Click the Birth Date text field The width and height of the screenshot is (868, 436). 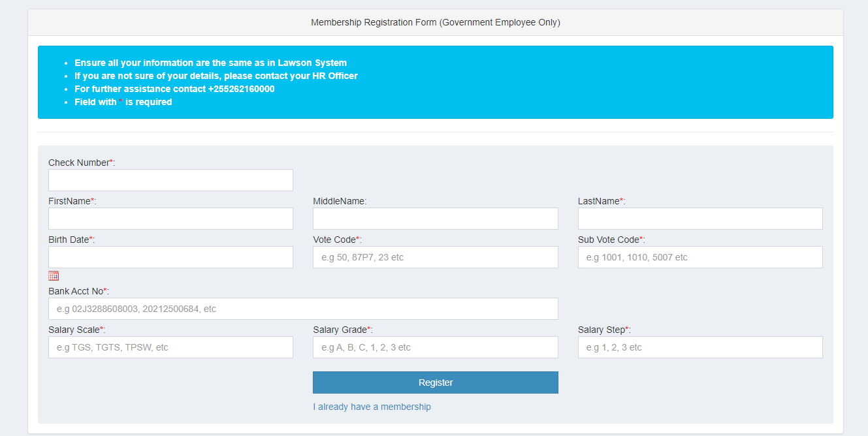170,257
